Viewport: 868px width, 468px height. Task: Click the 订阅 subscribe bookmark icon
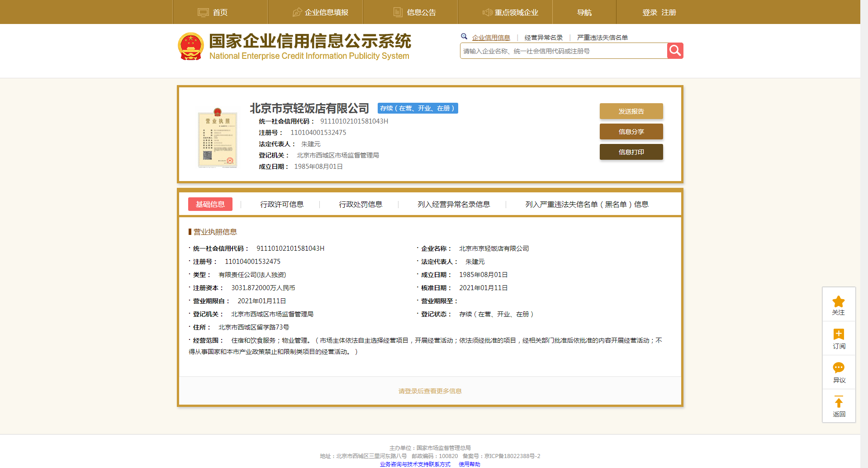(839, 334)
